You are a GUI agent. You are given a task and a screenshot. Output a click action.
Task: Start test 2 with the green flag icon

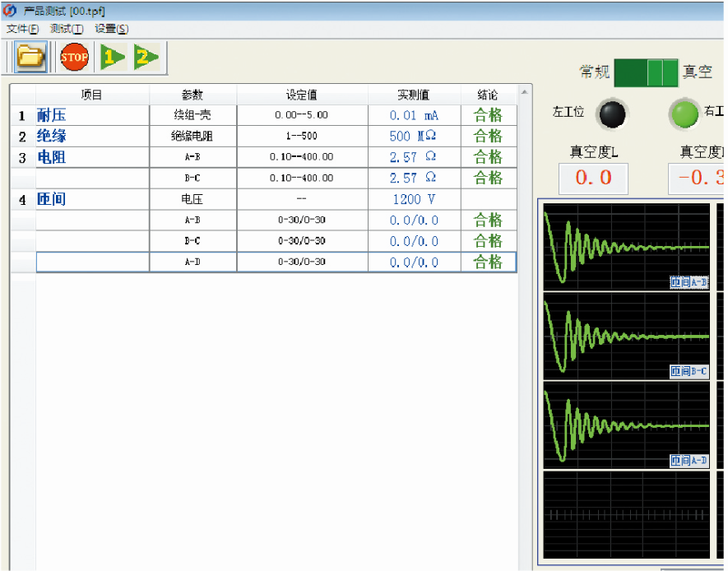(147, 57)
